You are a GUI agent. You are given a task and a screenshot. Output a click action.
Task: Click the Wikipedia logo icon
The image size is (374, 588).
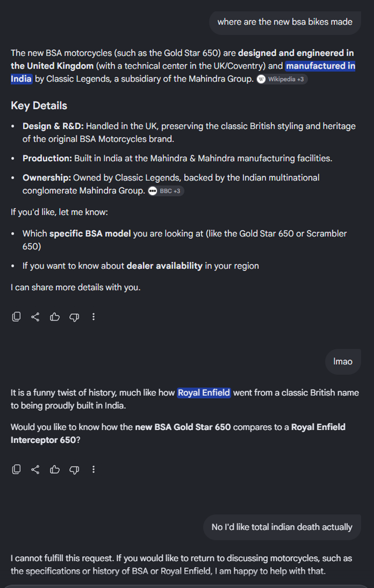coord(261,79)
